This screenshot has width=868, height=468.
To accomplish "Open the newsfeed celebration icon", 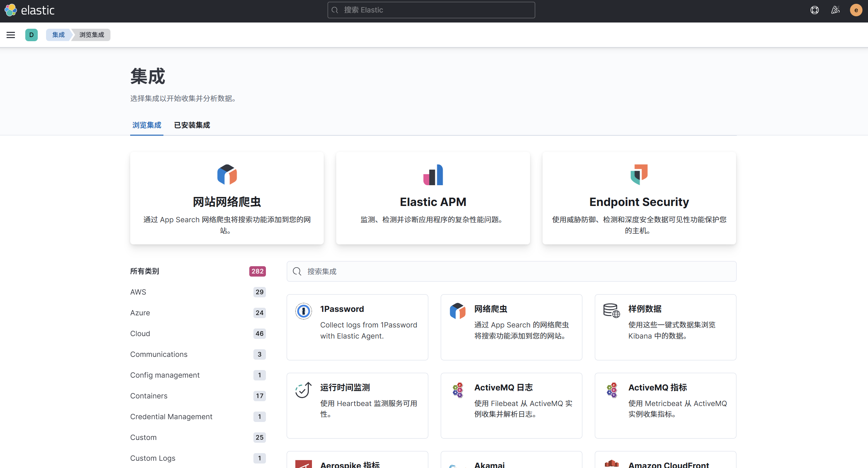I will click(835, 10).
